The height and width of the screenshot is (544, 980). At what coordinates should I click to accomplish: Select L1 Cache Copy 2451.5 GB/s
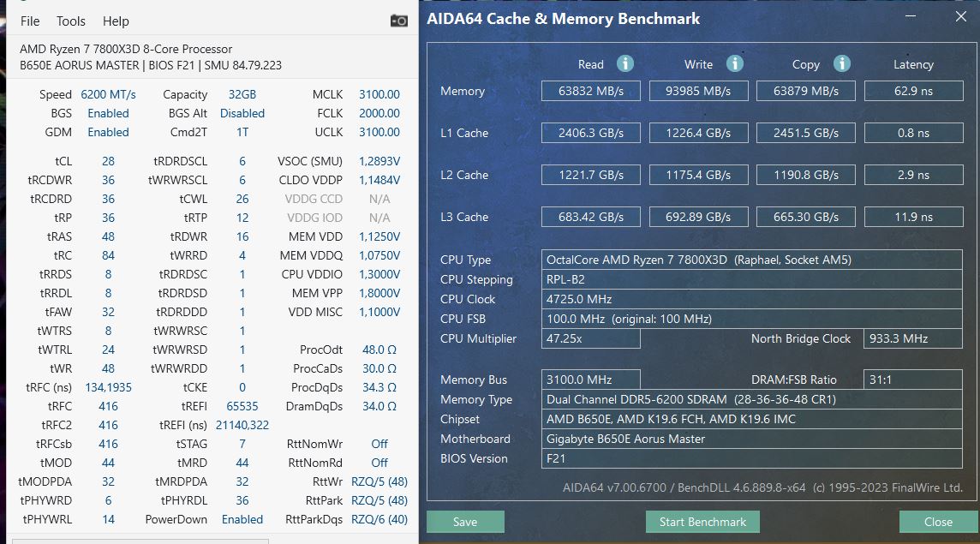click(x=805, y=133)
